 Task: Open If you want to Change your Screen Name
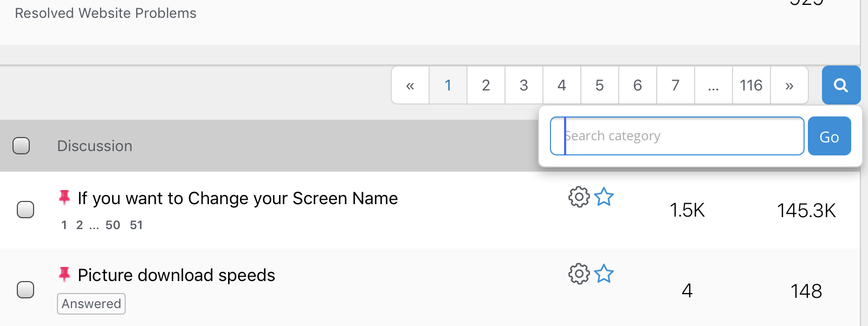tap(238, 199)
